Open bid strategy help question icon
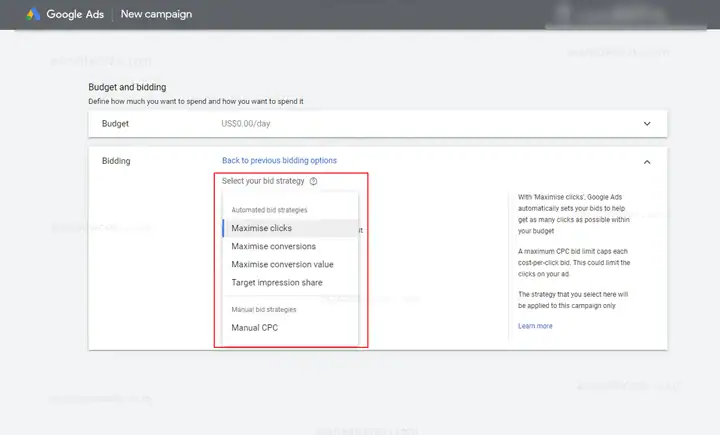This screenshot has height=435, width=720. 313,181
